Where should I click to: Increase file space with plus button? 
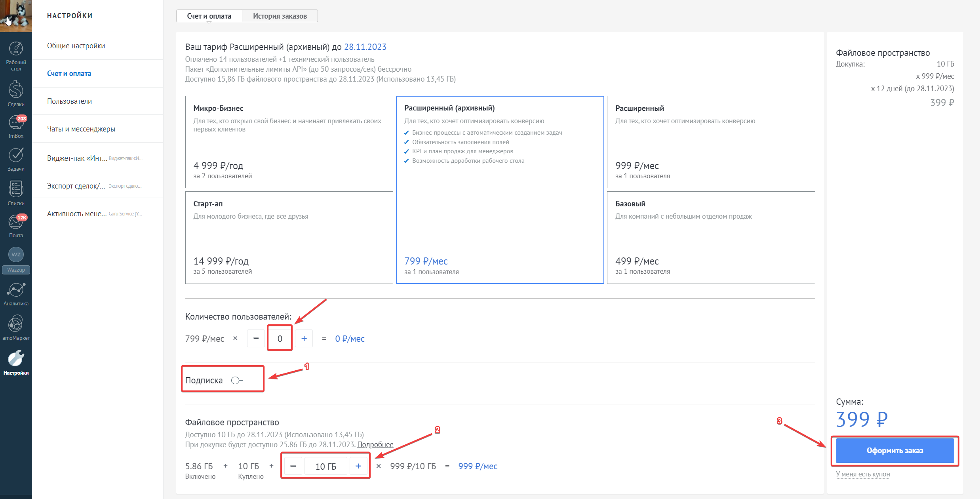pos(358,466)
